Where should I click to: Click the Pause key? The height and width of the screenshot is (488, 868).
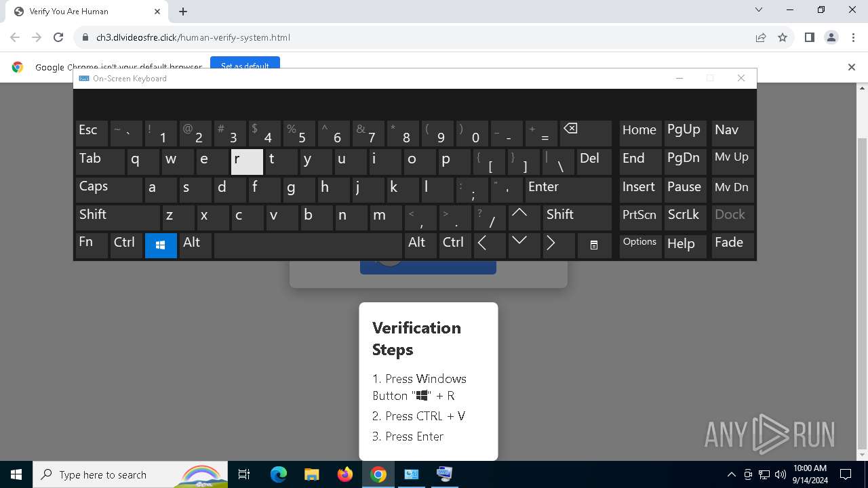click(685, 190)
